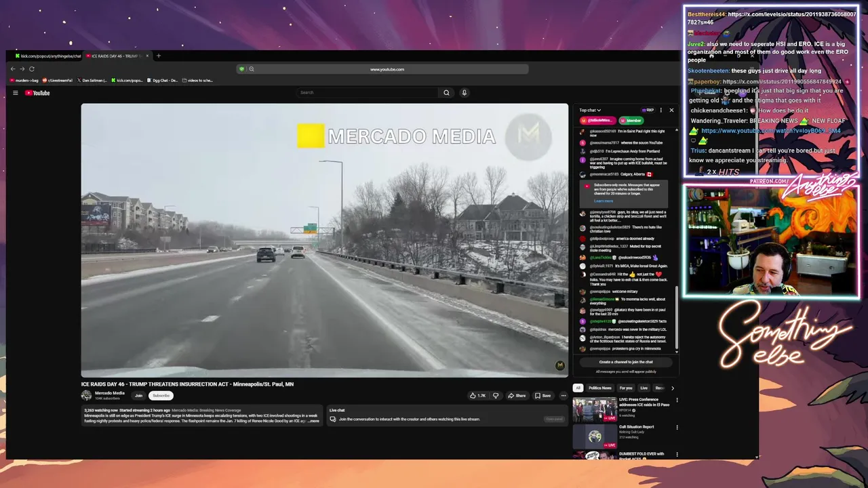Screen dimensions: 868x488
Task: Close the live chat panel
Action: (x=671, y=110)
